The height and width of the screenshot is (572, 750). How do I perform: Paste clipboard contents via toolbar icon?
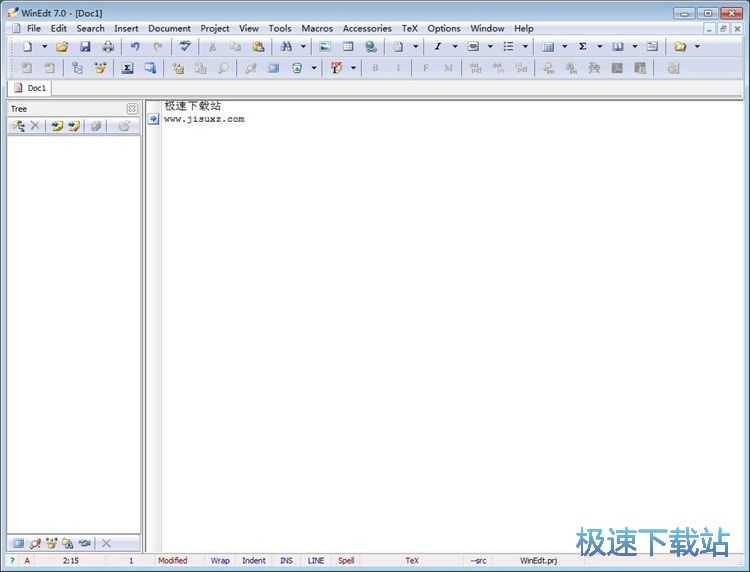click(x=258, y=46)
